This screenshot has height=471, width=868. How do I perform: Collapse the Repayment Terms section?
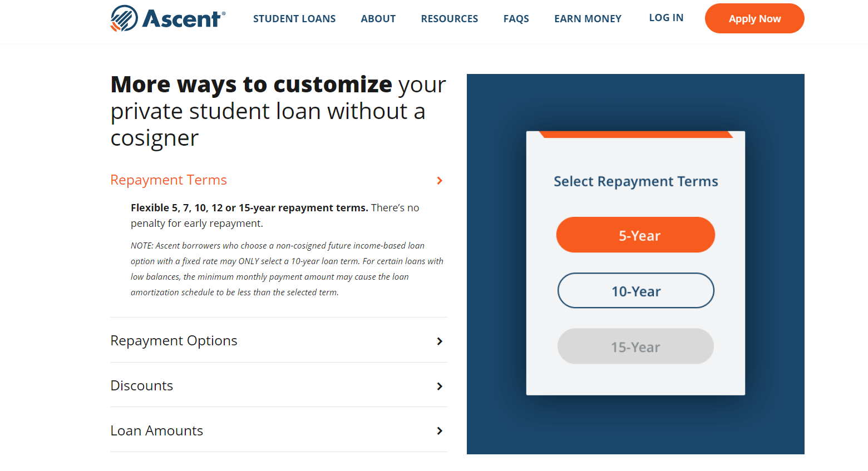(169, 180)
